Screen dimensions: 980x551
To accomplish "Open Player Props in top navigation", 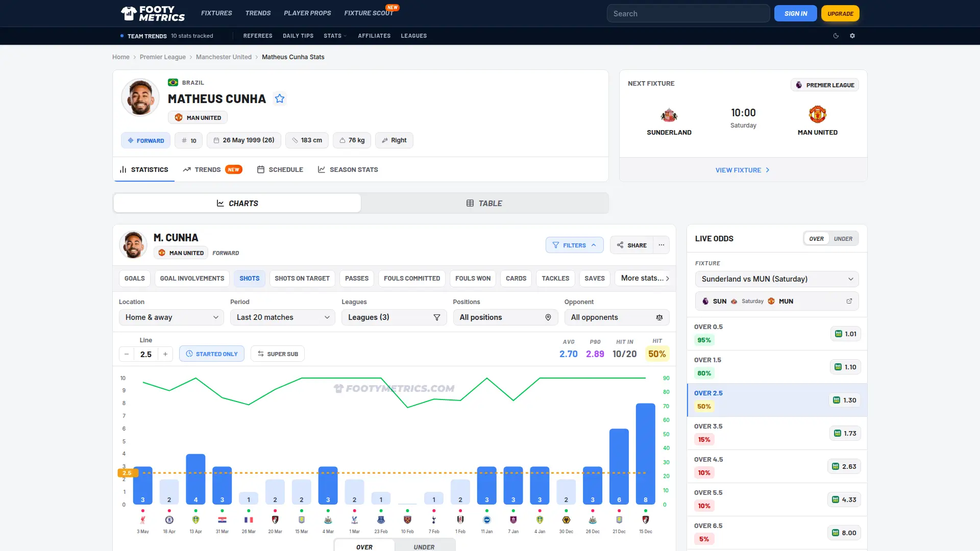I will tap(307, 13).
